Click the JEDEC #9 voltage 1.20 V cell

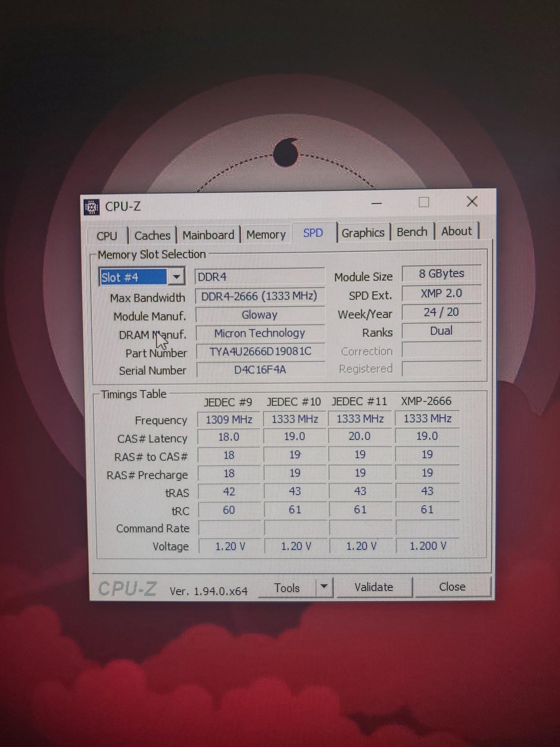pyautogui.click(x=230, y=546)
